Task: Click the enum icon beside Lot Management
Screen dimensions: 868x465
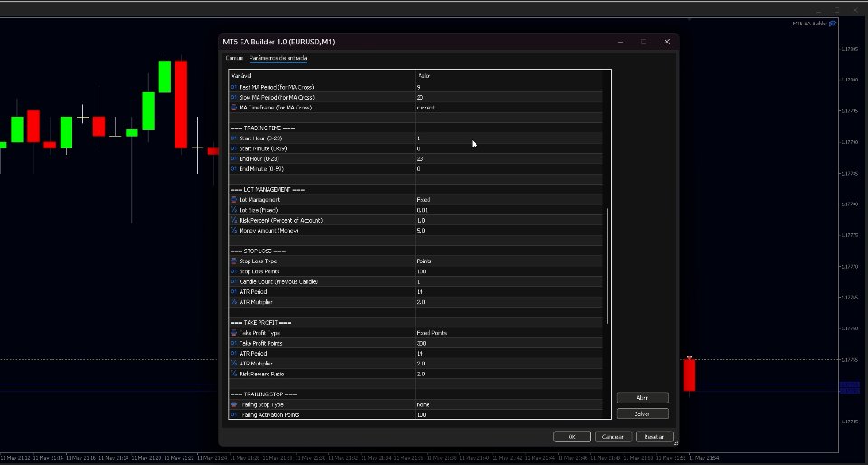Action: pyautogui.click(x=233, y=200)
